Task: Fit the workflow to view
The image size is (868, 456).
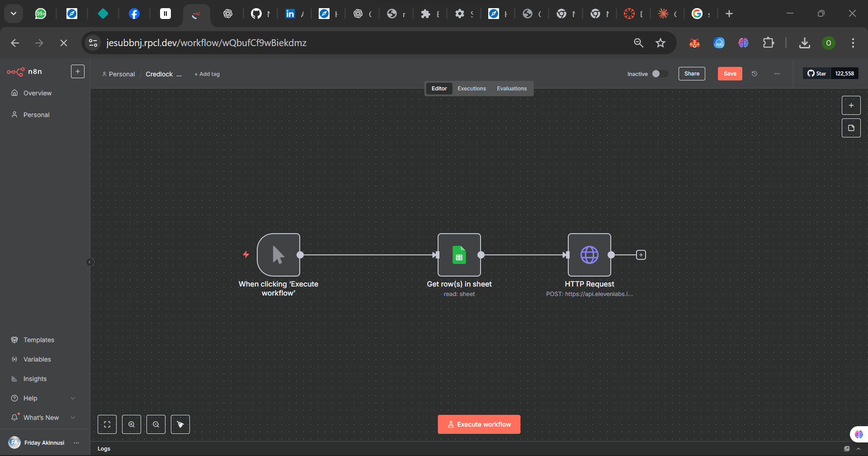Action: (x=107, y=424)
